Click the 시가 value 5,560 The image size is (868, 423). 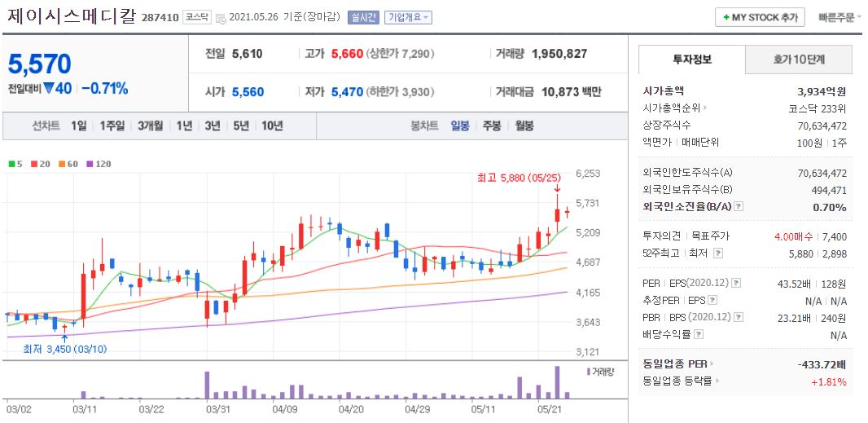click(248, 91)
